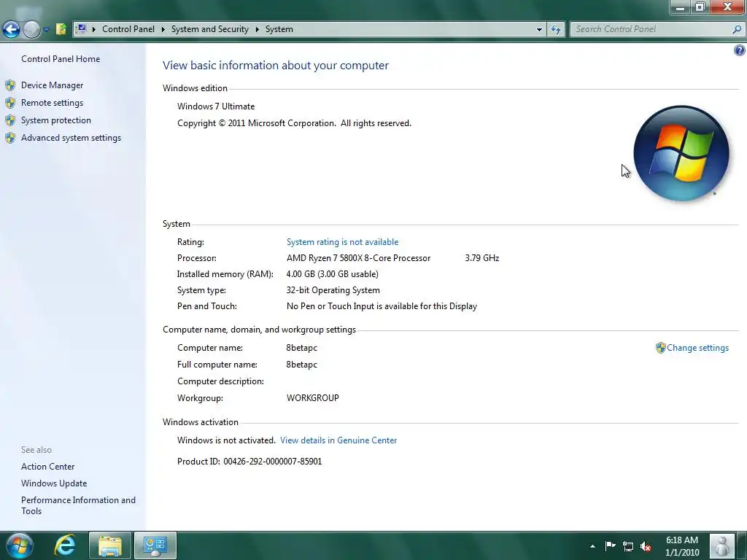This screenshot has width=747, height=560.
Task: Click shield icon beside Remote settings
Action: click(10, 103)
